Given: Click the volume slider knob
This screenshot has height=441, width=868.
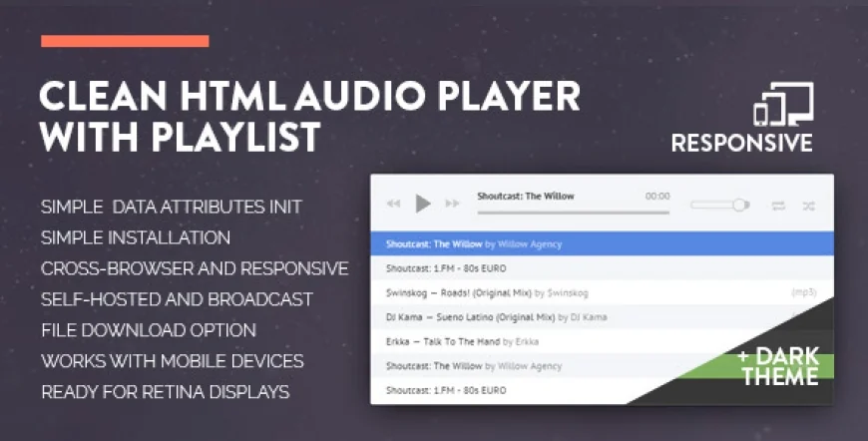Looking at the screenshot, I should (739, 206).
